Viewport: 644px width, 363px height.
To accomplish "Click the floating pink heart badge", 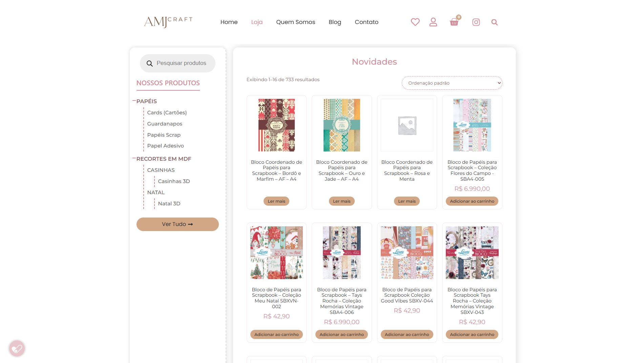I will pyautogui.click(x=17, y=348).
